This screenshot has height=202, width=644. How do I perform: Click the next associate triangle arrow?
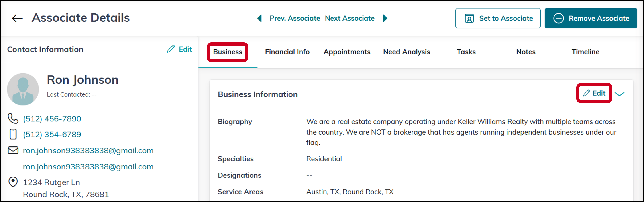click(x=385, y=18)
